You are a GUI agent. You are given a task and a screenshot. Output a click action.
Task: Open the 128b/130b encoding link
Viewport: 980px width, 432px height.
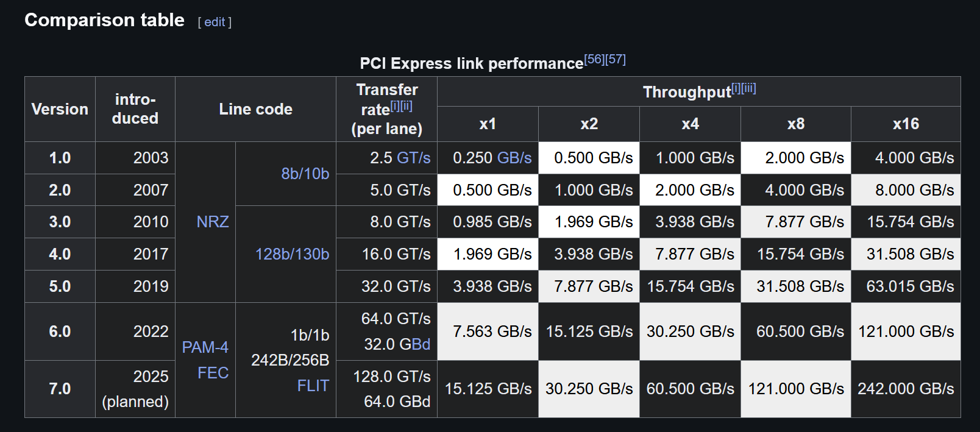[292, 254]
